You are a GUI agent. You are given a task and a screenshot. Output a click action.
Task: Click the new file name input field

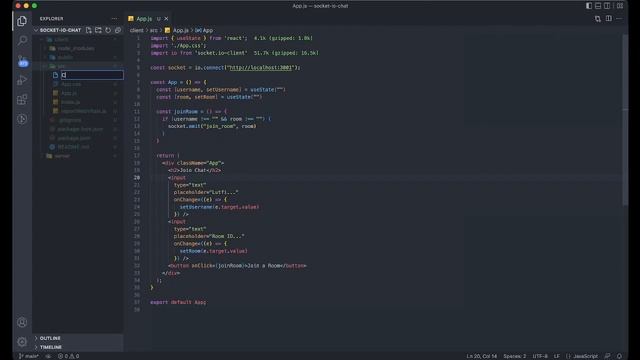tap(92, 75)
